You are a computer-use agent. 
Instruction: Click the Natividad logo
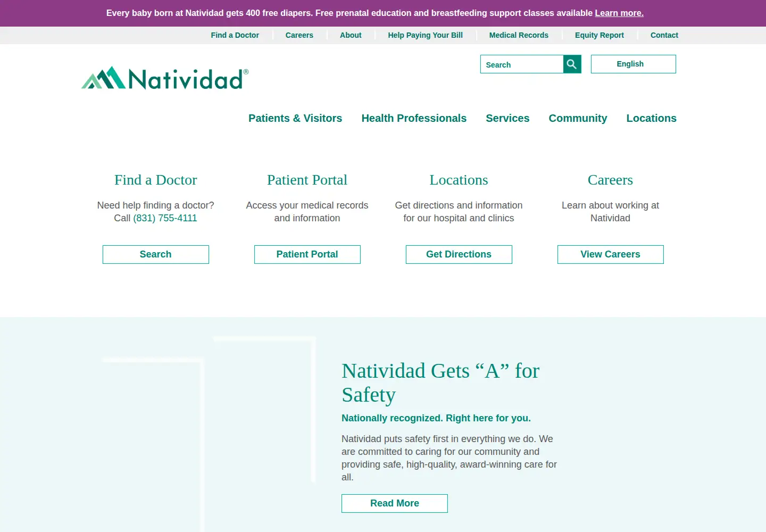[165, 78]
